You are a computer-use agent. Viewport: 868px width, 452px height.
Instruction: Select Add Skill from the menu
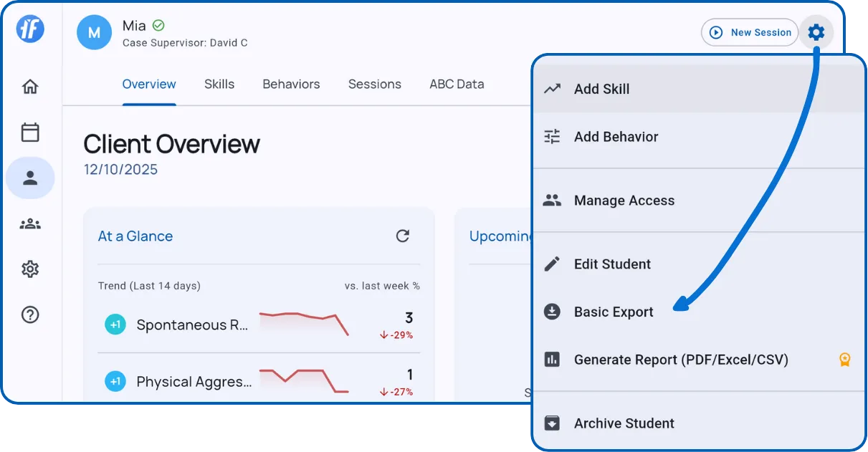[601, 90]
